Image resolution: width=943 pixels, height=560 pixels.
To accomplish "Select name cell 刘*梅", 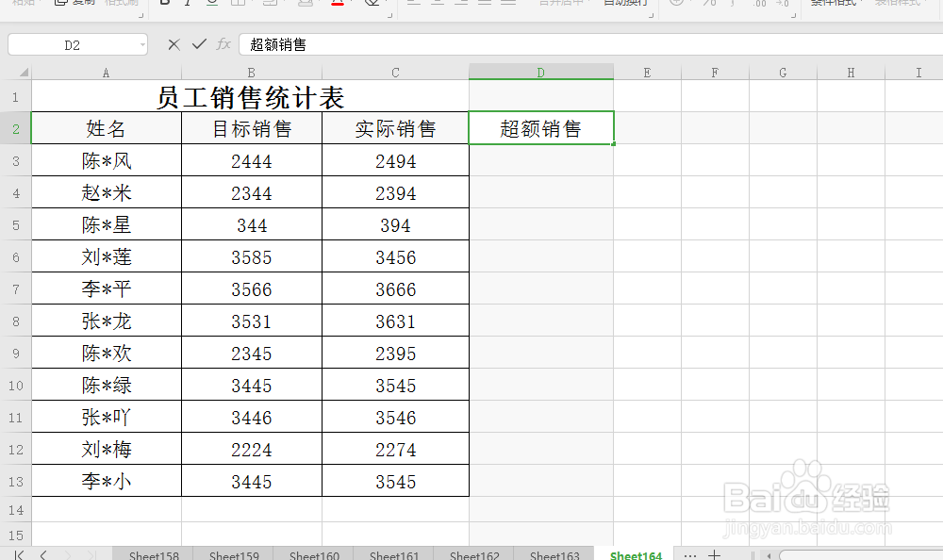I will (x=106, y=450).
